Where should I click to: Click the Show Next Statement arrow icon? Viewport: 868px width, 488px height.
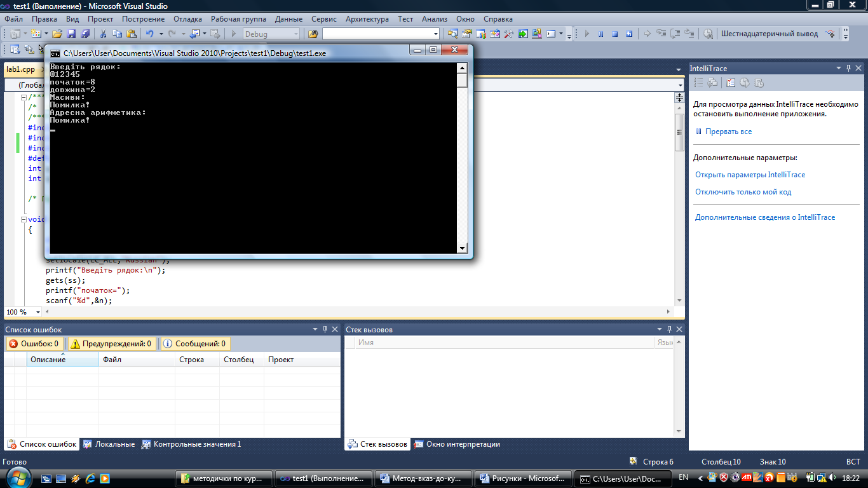[x=647, y=34]
